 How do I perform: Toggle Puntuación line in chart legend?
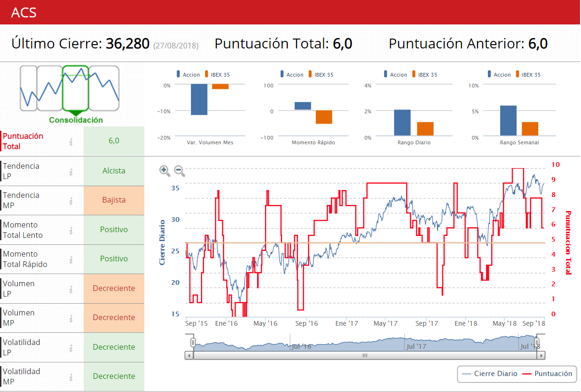[x=547, y=374]
